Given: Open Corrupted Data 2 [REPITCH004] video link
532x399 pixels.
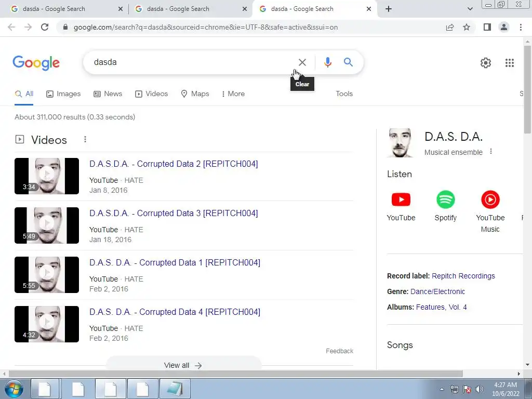Looking at the screenshot, I should tap(174, 164).
